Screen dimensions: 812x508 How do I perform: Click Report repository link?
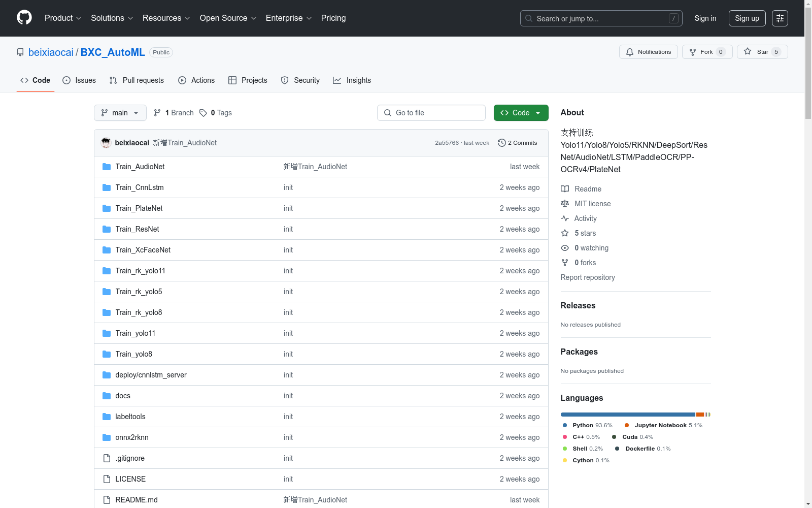[588, 277]
